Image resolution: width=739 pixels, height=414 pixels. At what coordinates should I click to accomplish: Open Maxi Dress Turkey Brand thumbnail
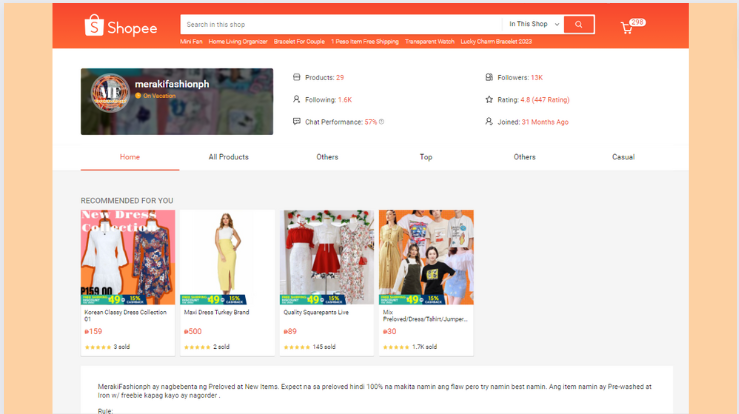pos(227,257)
